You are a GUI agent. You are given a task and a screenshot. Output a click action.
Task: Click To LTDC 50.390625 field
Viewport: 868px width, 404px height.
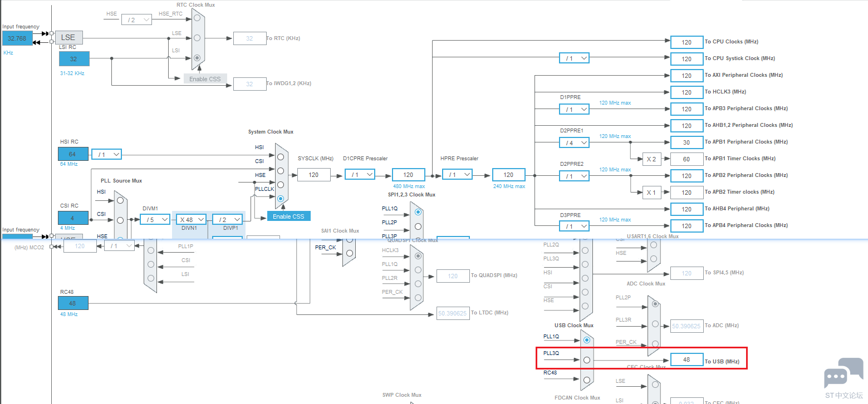(x=453, y=313)
